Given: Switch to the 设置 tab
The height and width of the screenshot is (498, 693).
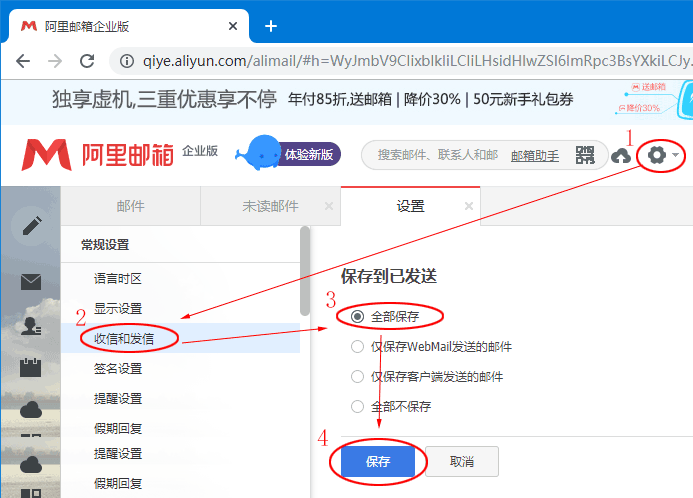Looking at the screenshot, I should click(x=411, y=206).
